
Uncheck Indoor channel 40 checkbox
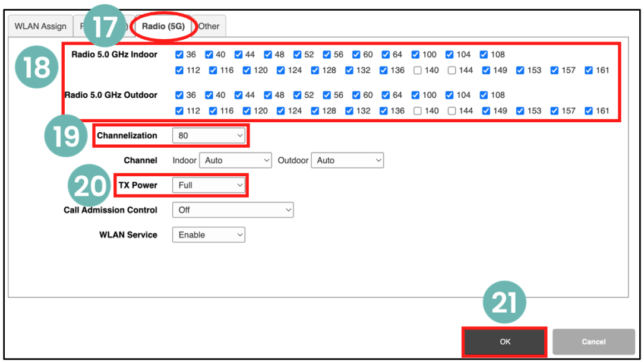pos(209,55)
